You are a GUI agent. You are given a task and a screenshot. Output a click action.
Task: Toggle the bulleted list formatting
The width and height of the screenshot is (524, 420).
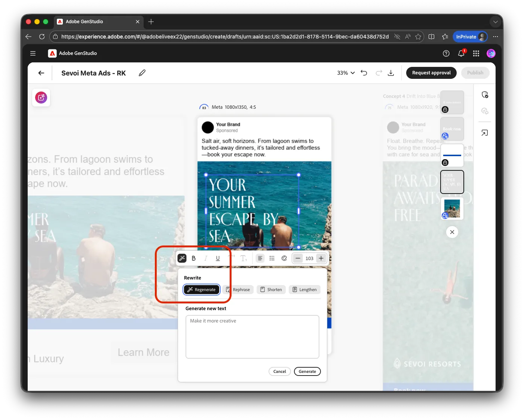click(272, 258)
